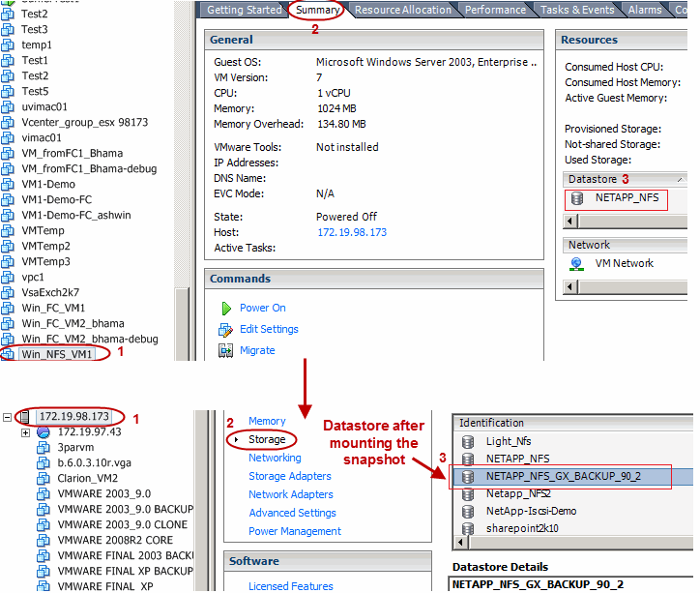Screen dimensions: 700x593
Task: Open Storage Adapters configuration
Action: coord(290,476)
